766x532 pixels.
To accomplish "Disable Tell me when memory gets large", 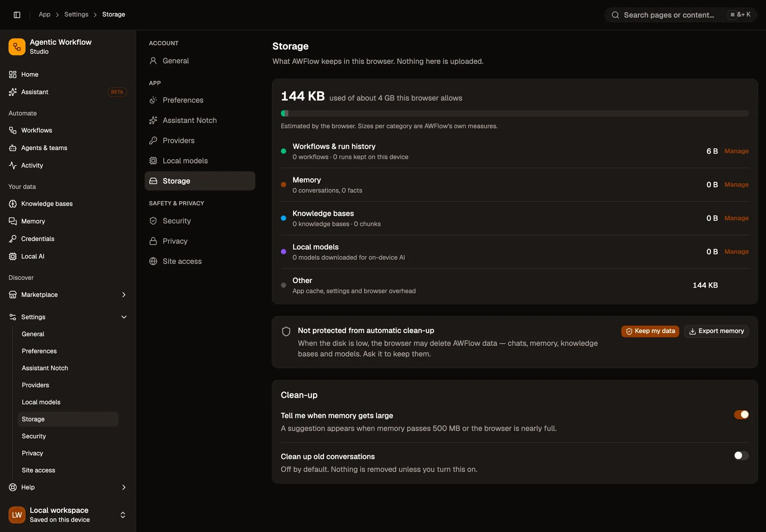I will [741, 415].
